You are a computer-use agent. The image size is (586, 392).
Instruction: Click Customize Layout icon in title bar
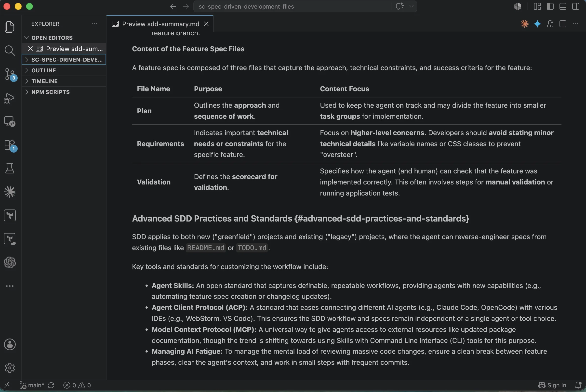click(537, 6)
